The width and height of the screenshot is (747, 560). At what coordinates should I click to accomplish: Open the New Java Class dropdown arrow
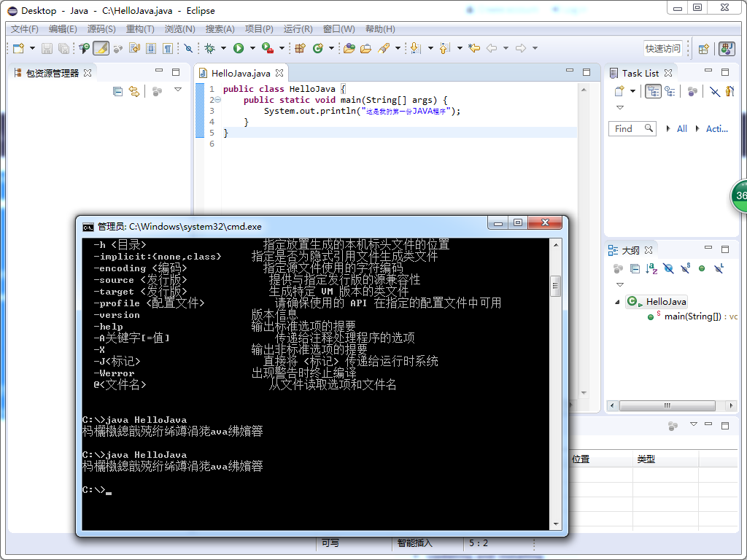331,48
